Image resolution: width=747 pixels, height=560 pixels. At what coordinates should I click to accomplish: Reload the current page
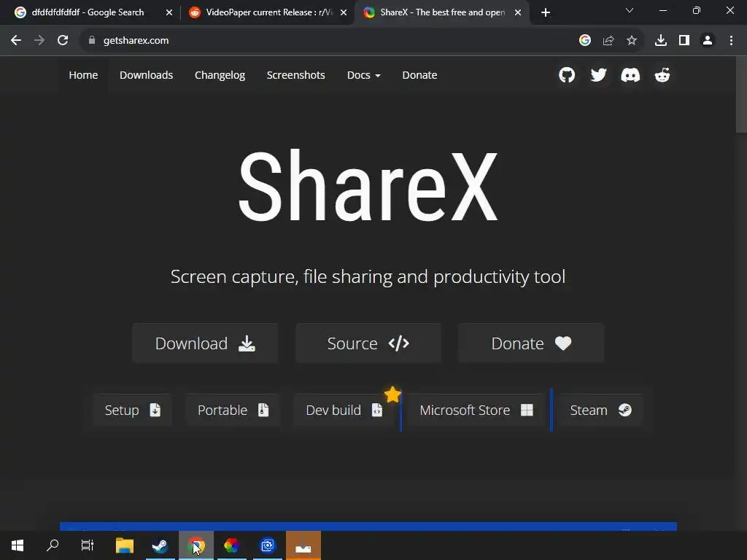(63, 41)
